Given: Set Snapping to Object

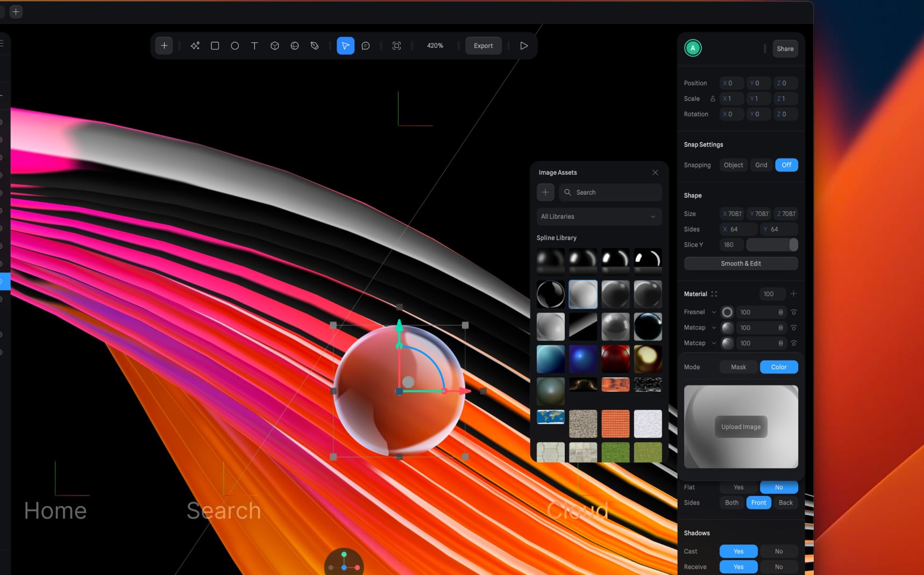Looking at the screenshot, I should click(733, 165).
